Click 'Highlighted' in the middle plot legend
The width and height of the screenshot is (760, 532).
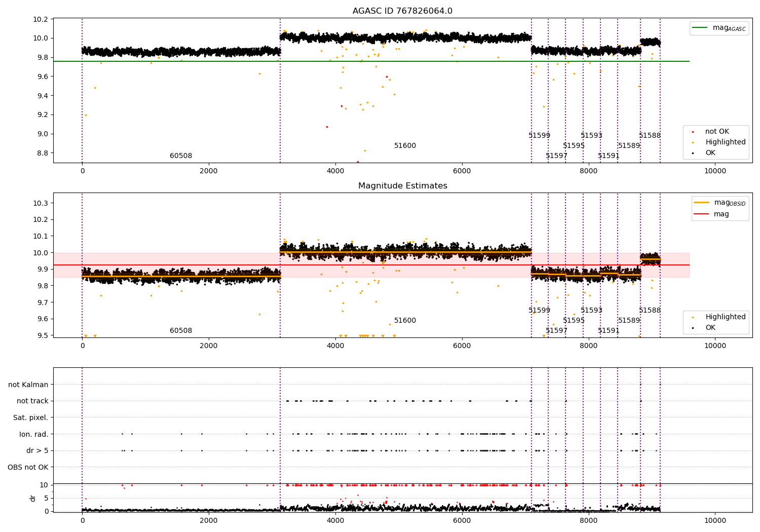coord(719,317)
